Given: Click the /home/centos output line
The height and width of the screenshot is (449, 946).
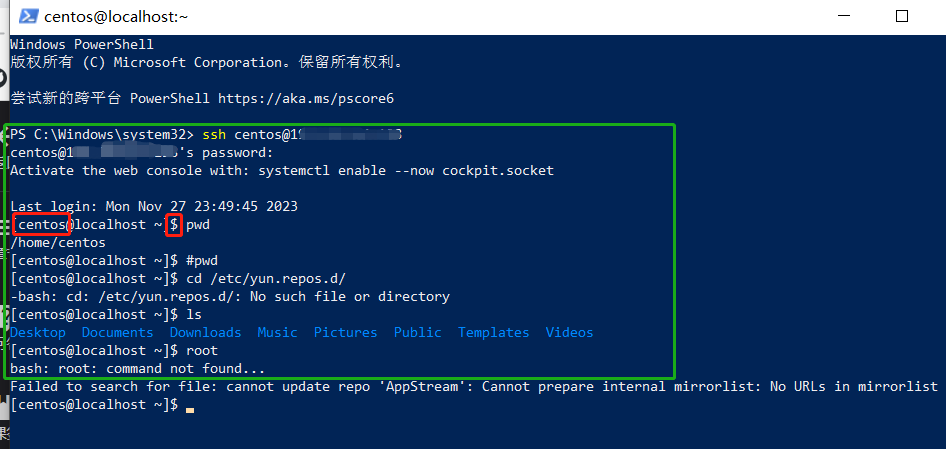Looking at the screenshot, I should coord(58,243).
